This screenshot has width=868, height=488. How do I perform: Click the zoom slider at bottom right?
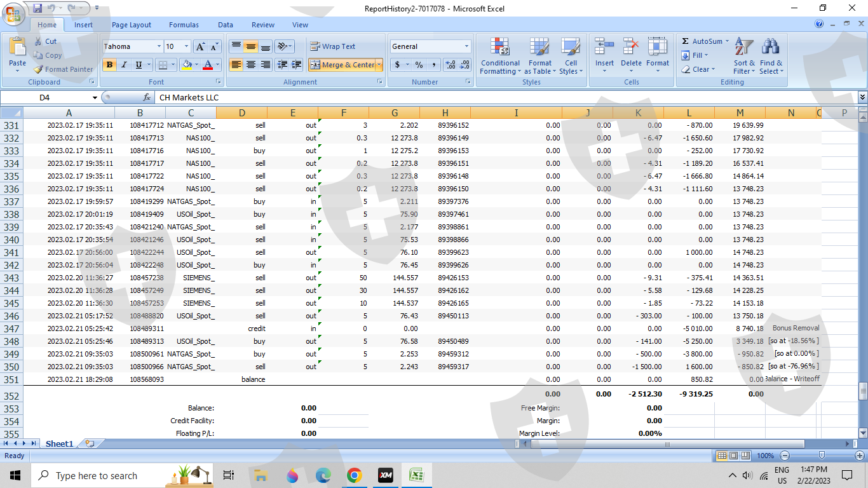tap(822, 456)
